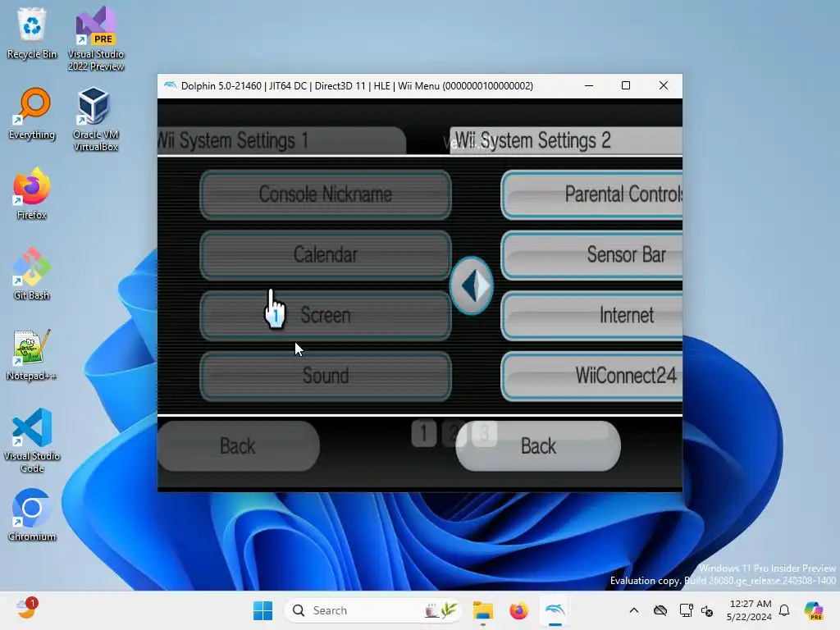Show hidden system tray icons
The image size is (840, 630).
[x=634, y=610]
